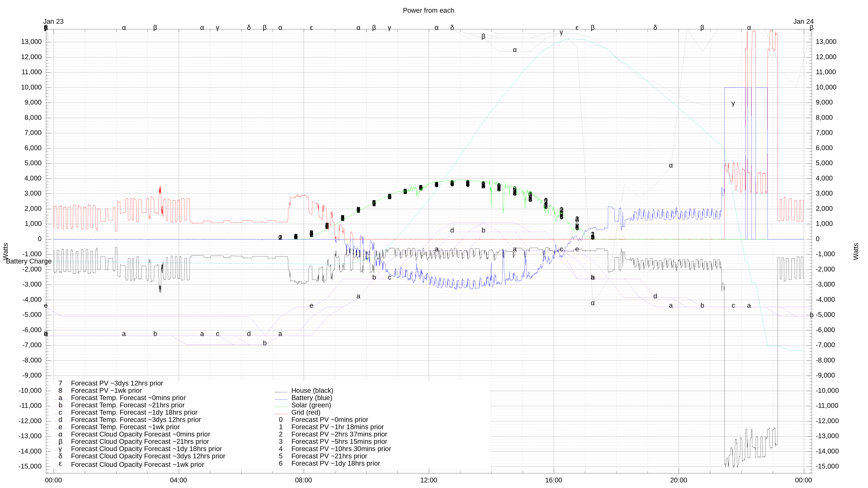
Task: Click the 'Battery Charge' label
Action: pyautogui.click(x=29, y=261)
